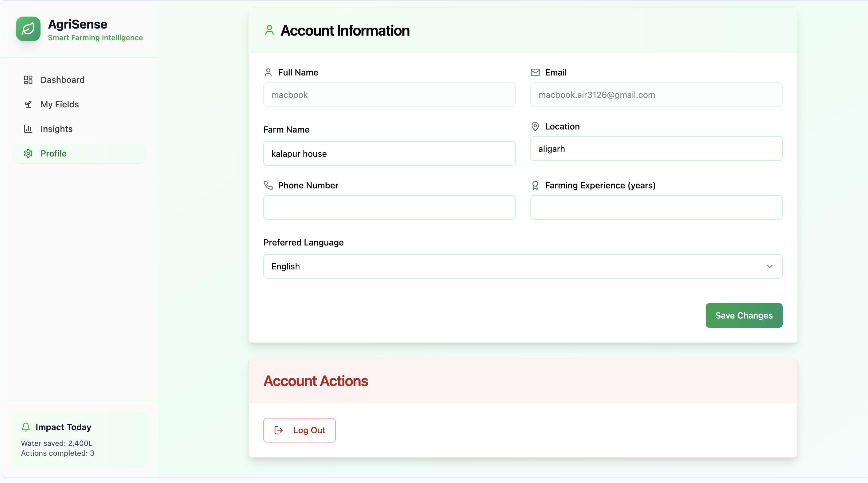Viewport: 868px width, 483px height.
Task: Click the map pin icon next to Location
Action: coord(535,126)
